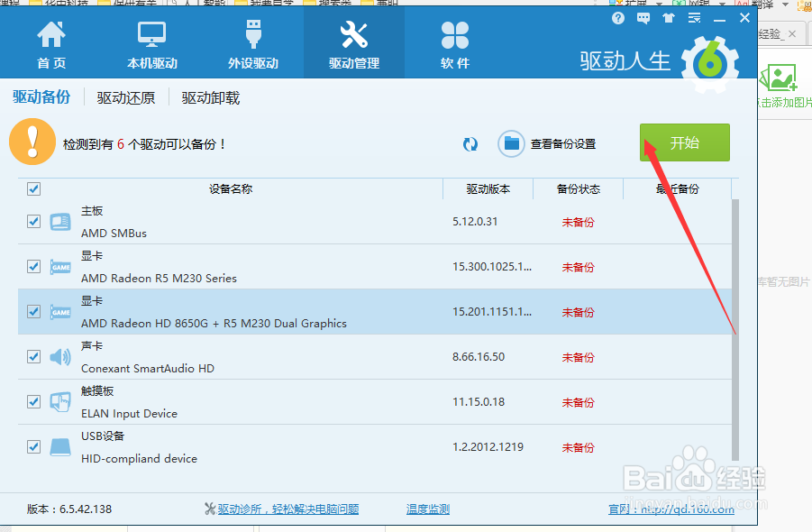Click the motherboard icon for AMD SMBus
The width and height of the screenshot is (812, 532).
coord(60,222)
